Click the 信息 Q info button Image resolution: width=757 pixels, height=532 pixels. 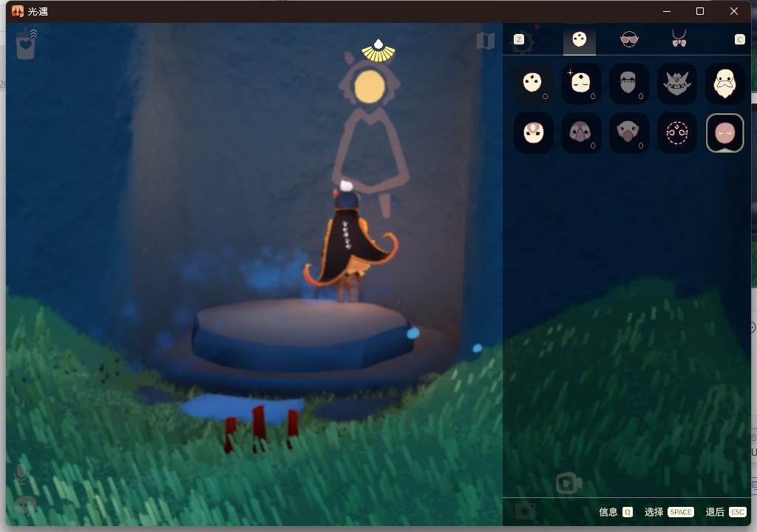pyautogui.click(x=616, y=512)
